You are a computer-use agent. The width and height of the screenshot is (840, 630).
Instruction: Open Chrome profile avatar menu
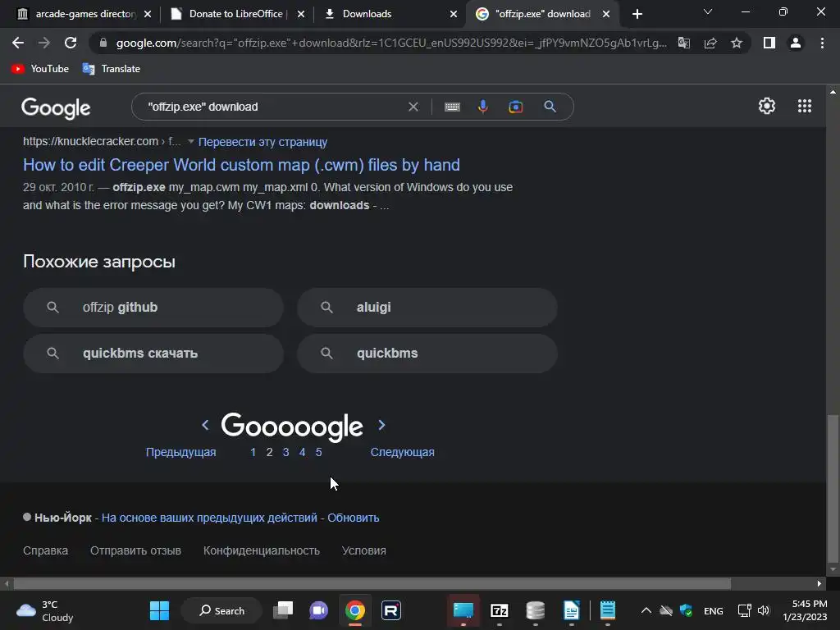796,43
